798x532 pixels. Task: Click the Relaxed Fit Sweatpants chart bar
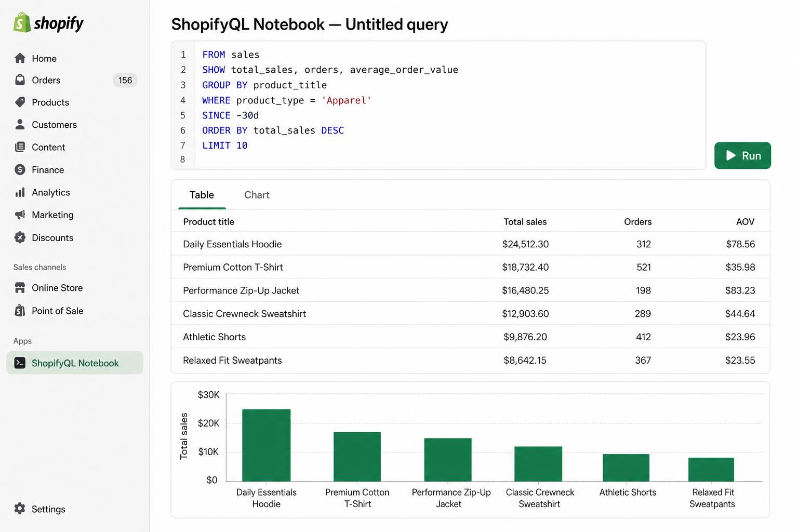(x=711, y=470)
